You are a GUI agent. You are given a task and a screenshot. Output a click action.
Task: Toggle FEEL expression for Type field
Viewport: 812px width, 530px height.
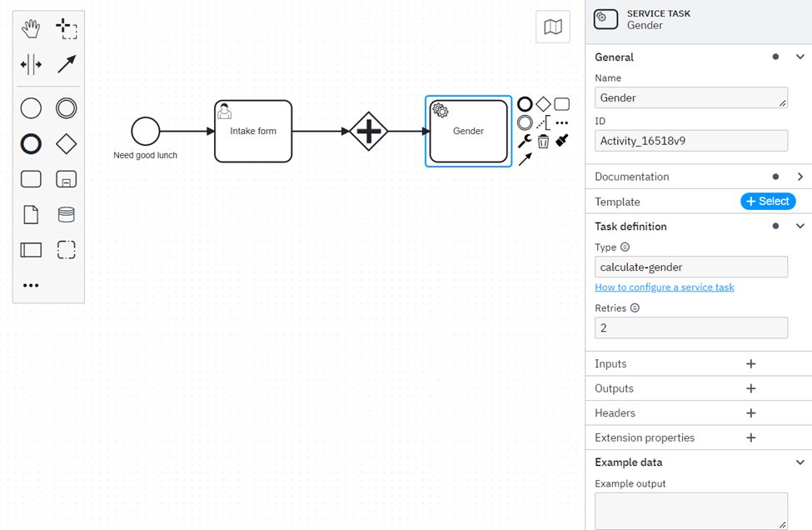coord(625,247)
